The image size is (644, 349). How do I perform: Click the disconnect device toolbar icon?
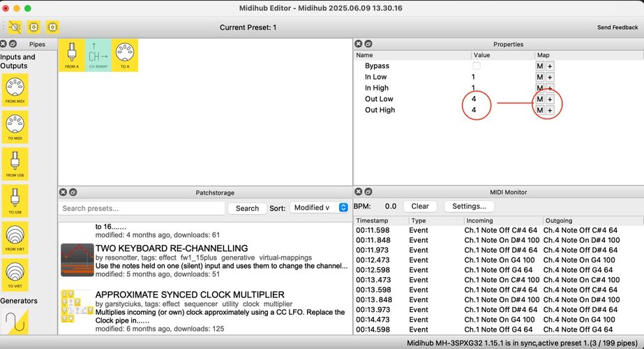pyautogui.click(x=15, y=27)
